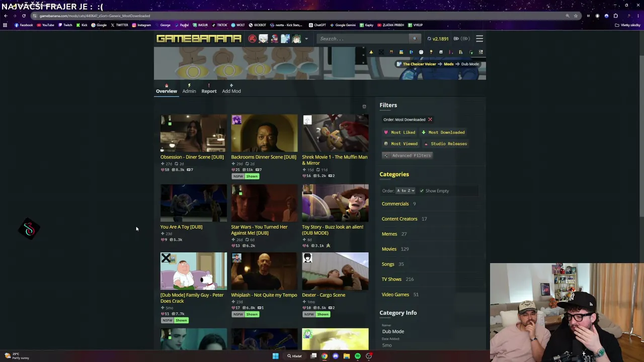Go back to the previous page
The width and height of the screenshot is (644, 362).
pos(6,16)
